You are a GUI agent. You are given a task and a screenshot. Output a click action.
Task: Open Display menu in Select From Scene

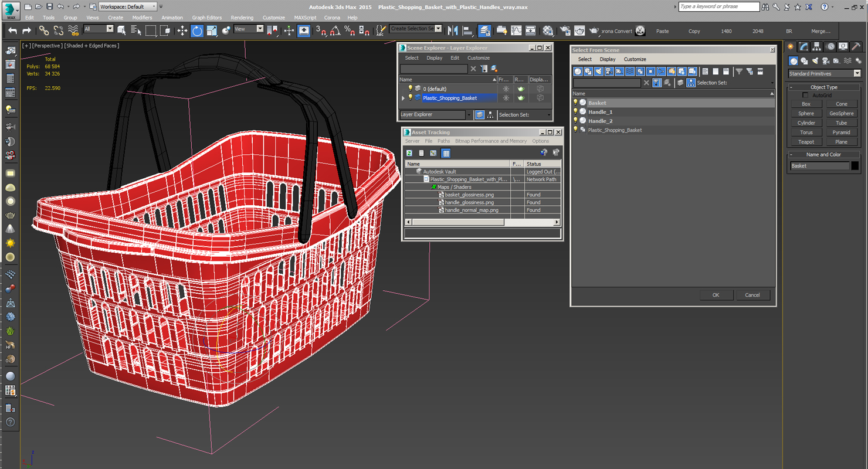608,59
